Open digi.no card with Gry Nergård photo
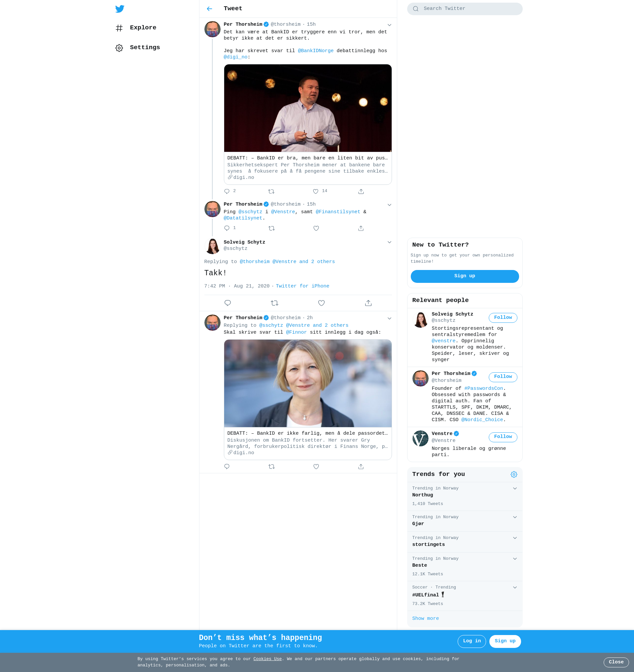Image resolution: width=634 pixels, height=672 pixels. [x=308, y=400]
